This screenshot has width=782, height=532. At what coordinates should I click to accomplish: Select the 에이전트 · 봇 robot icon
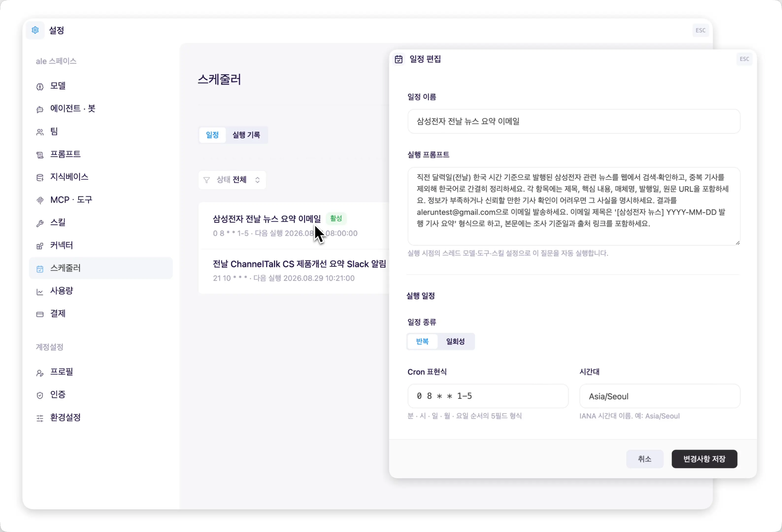tap(40, 109)
